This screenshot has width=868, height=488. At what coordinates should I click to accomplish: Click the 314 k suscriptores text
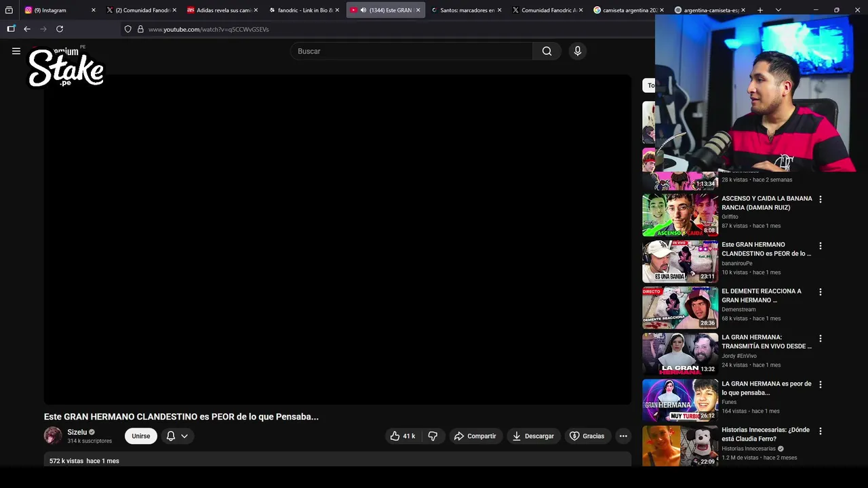(90, 441)
